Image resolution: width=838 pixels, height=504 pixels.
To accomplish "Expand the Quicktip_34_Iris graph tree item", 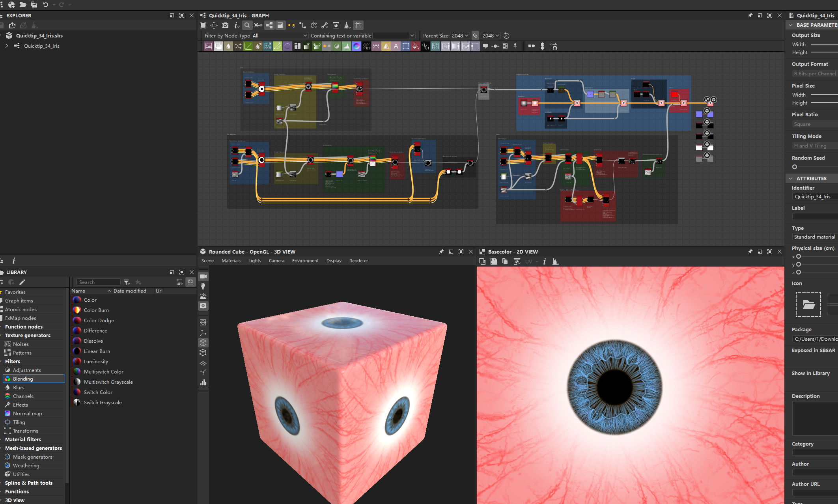I will point(7,46).
